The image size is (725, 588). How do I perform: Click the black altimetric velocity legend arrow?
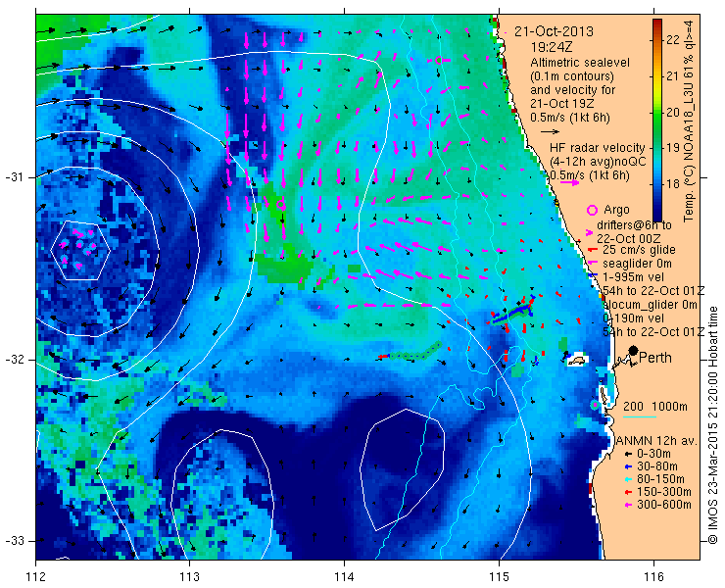click(550, 132)
